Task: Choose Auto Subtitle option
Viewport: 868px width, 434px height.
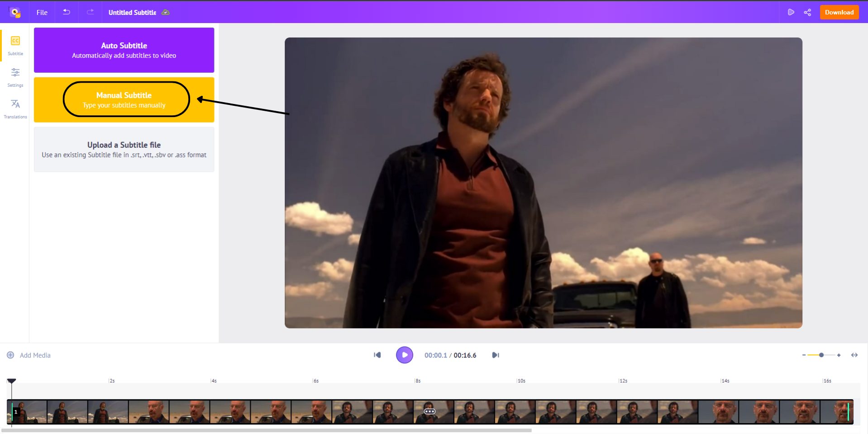Action: 124,50
